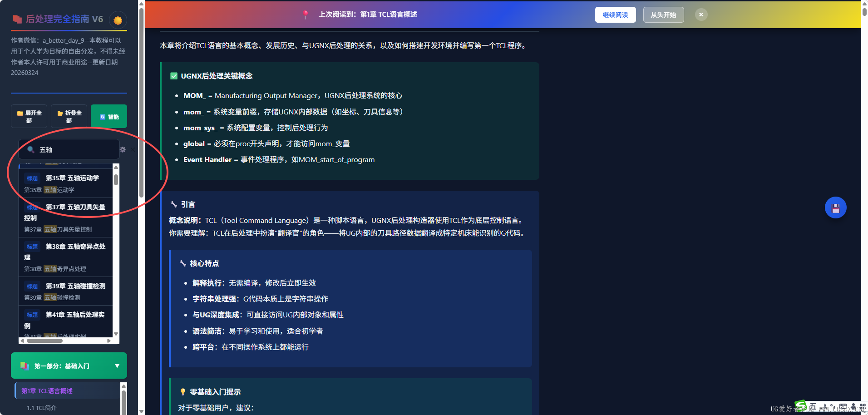
Task: Click the MOM_ bullet term
Action: pyautogui.click(x=195, y=96)
